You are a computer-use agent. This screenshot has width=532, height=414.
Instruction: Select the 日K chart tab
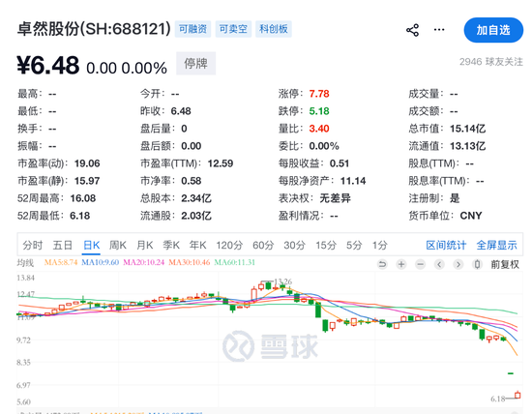coord(92,245)
